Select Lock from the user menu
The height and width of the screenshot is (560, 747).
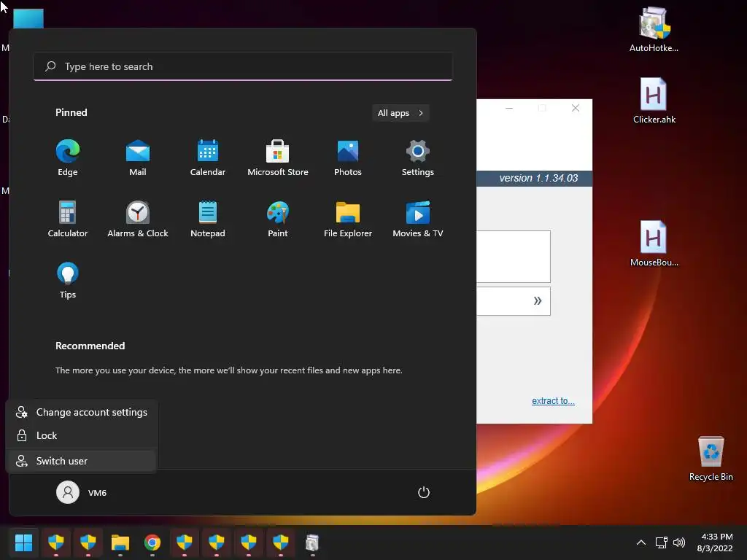click(x=82, y=435)
